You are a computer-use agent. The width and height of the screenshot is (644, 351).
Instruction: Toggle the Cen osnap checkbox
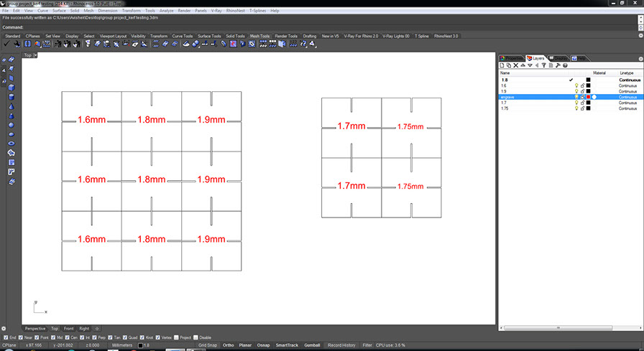click(68, 337)
